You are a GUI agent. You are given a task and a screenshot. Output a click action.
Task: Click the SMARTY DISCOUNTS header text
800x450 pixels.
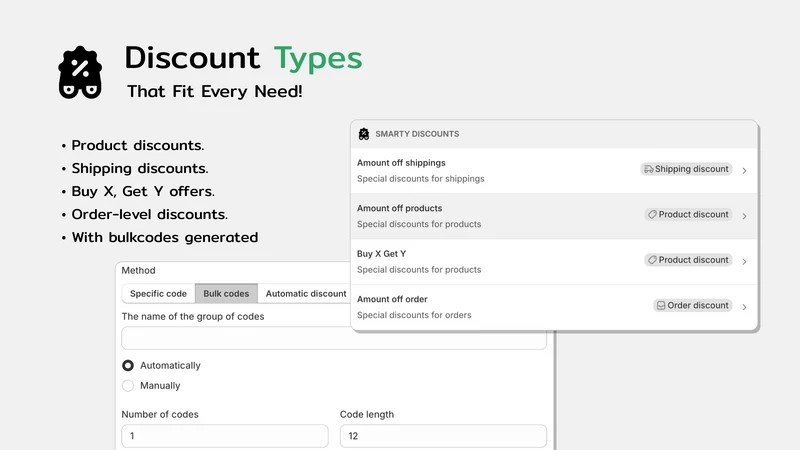click(417, 134)
